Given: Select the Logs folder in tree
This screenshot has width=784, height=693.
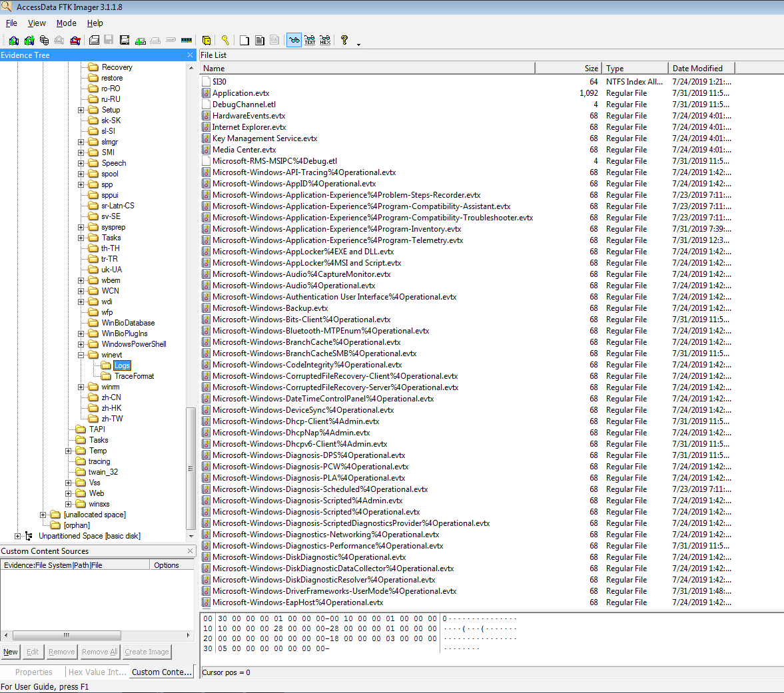Looking at the screenshot, I should coord(122,365).
